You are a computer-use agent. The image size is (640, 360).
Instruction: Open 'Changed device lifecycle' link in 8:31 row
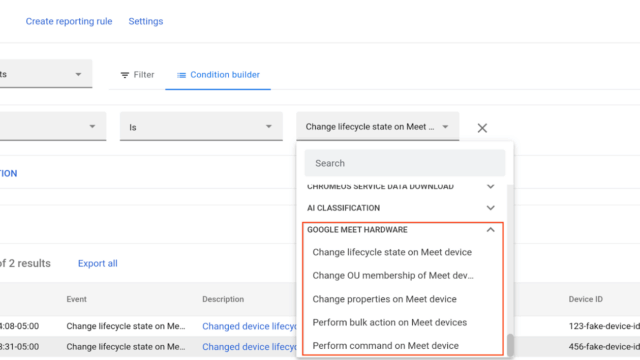(x=249, y=347)
